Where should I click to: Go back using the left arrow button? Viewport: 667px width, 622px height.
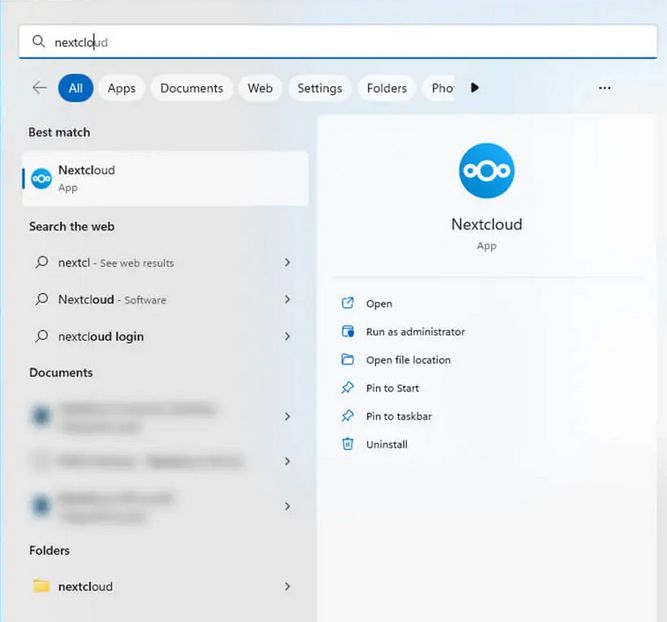point(40,88)
